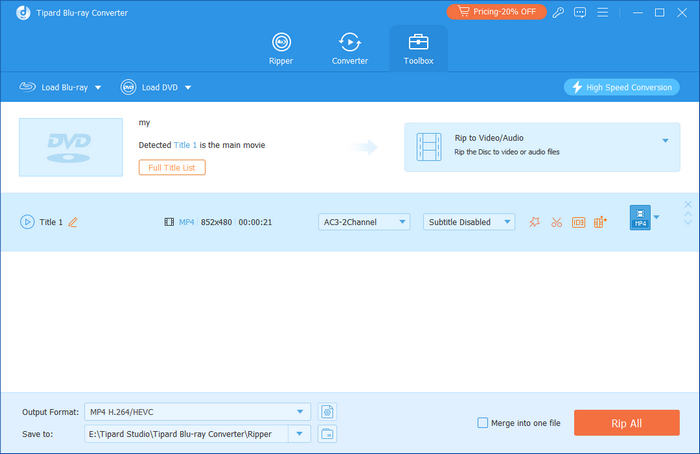Expand the Load DVD dropdown arrow

tap(188, 87)
